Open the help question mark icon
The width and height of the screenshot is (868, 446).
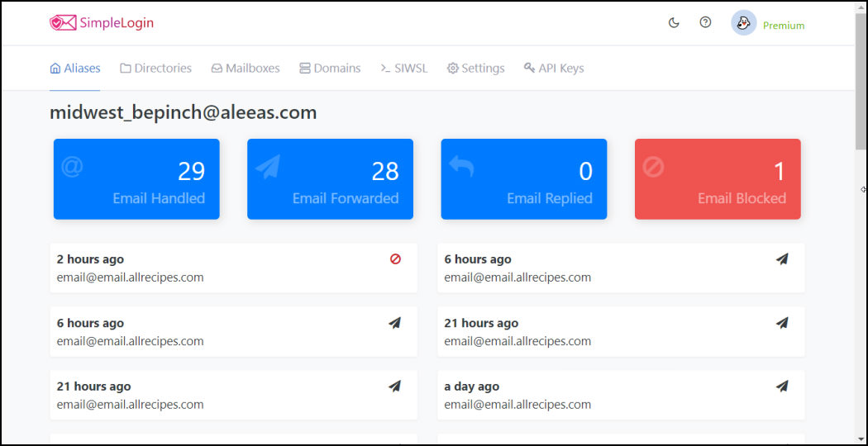click(705, 22)
